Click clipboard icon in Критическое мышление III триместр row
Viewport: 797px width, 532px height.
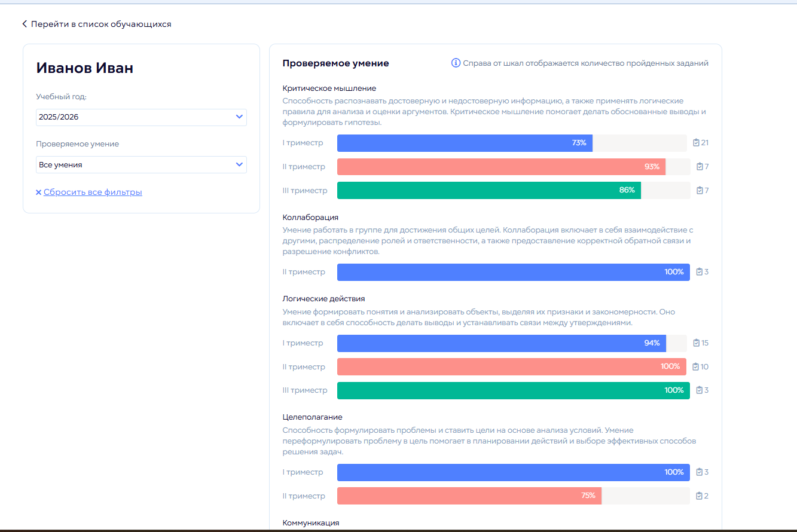pyautogui.click(x=700, y=191)
